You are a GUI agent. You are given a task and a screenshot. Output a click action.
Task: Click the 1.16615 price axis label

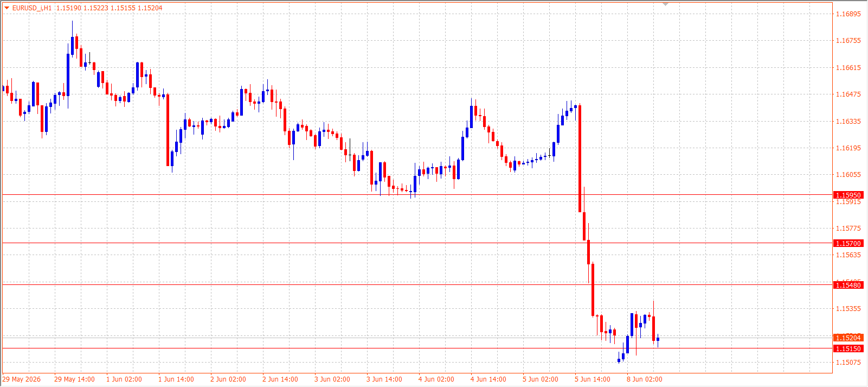[x=848, y=68]
